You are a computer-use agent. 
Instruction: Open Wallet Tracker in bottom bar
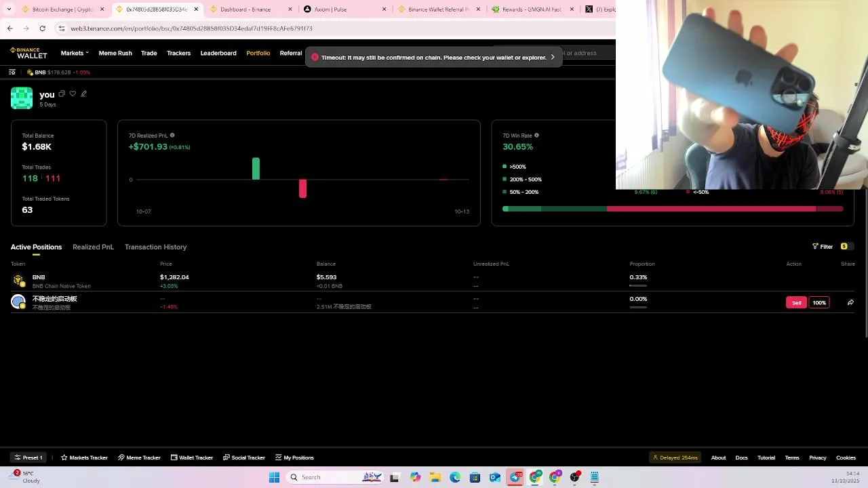[x=192, y=457]
